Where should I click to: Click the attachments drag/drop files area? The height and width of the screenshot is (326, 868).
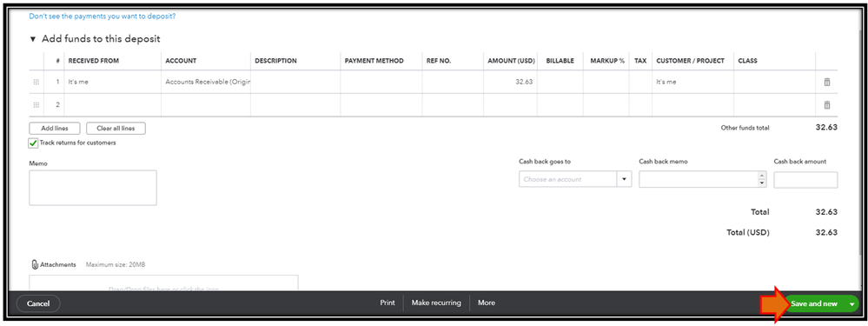(164, 283)
